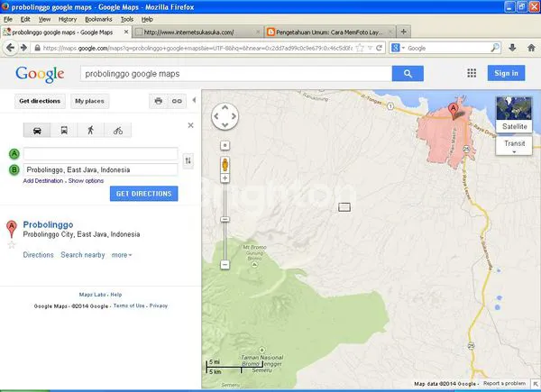
Task: Open the Google apps grid icon
Action: (x=471, y=73)
